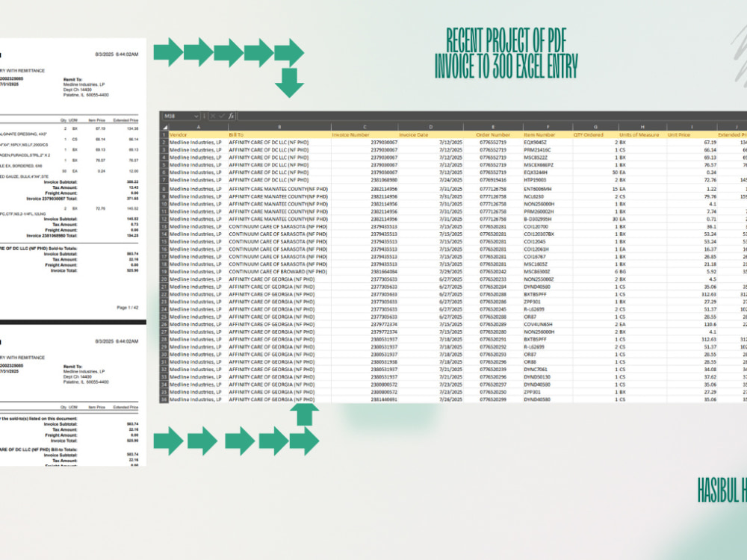Click item number cell 'PRM21416C'

(548, 150)
